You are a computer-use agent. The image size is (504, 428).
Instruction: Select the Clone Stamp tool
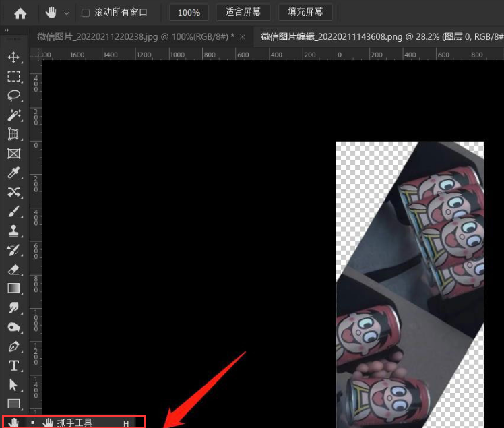pyautogui.click(x=13, y=231)
